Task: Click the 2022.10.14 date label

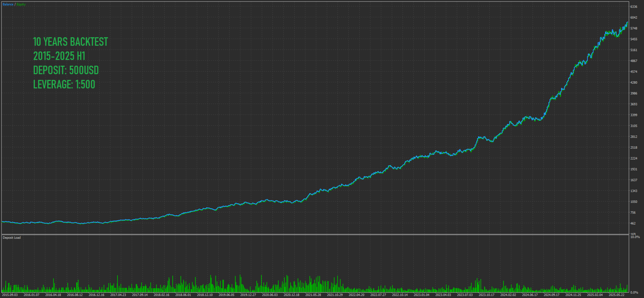Action: click(x=400, y=295)
